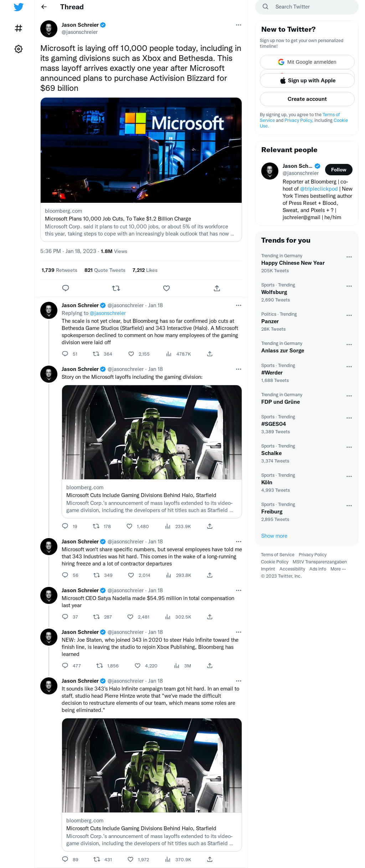Open the Wolfsburg trending topic

274,292
